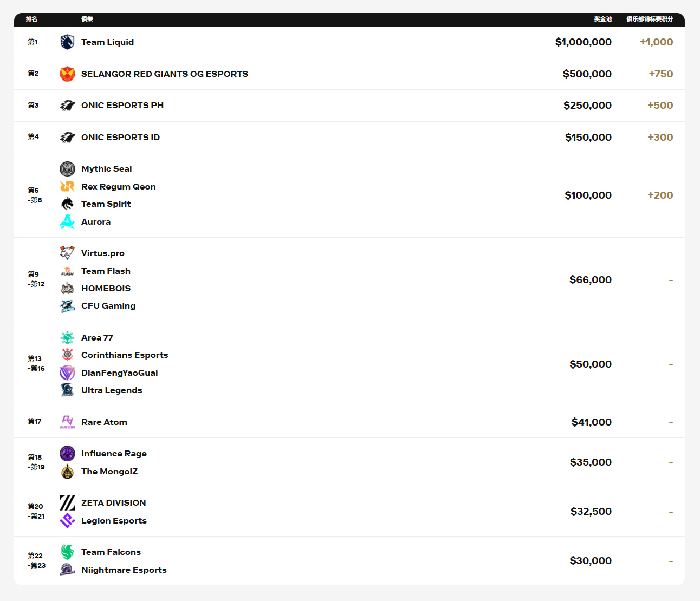The height and width of the screenshot is (601, 700).
Task: Open The MongolZ team page
Action: [109, 472]
